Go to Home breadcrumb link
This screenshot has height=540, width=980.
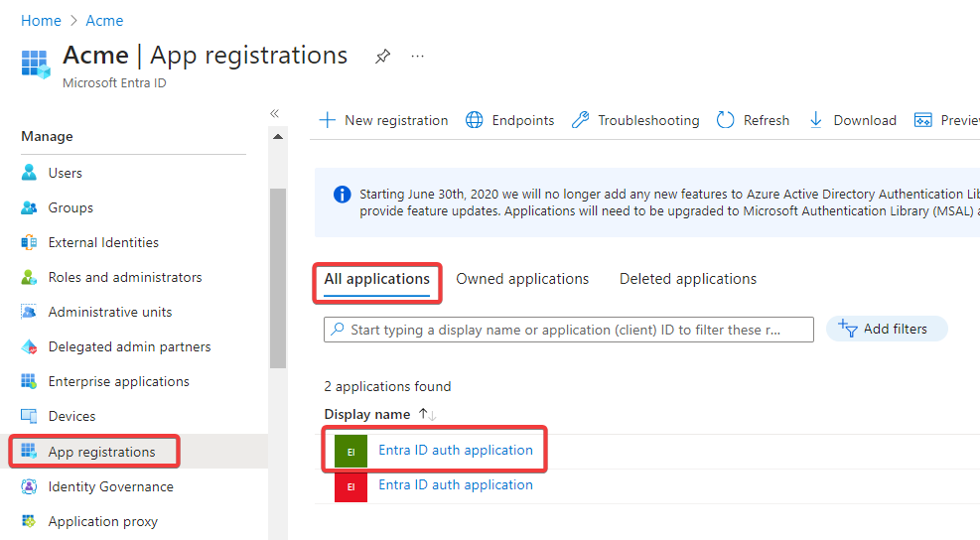[x=41, y=21]
